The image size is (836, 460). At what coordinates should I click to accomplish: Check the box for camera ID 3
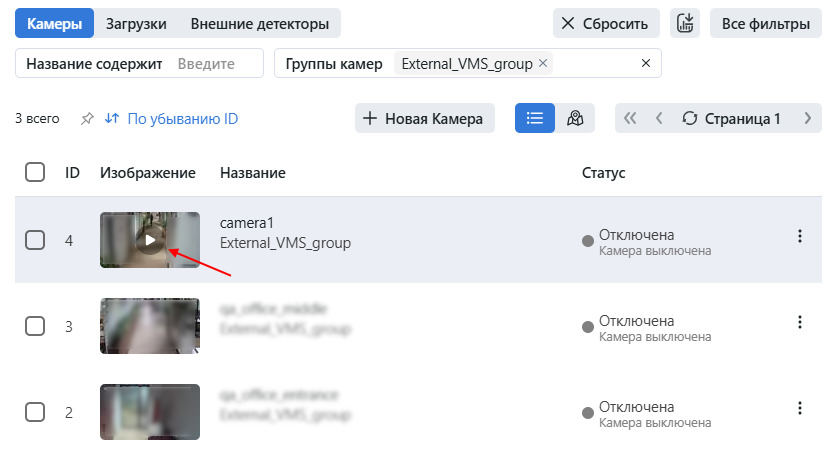[x=35, y=326]
